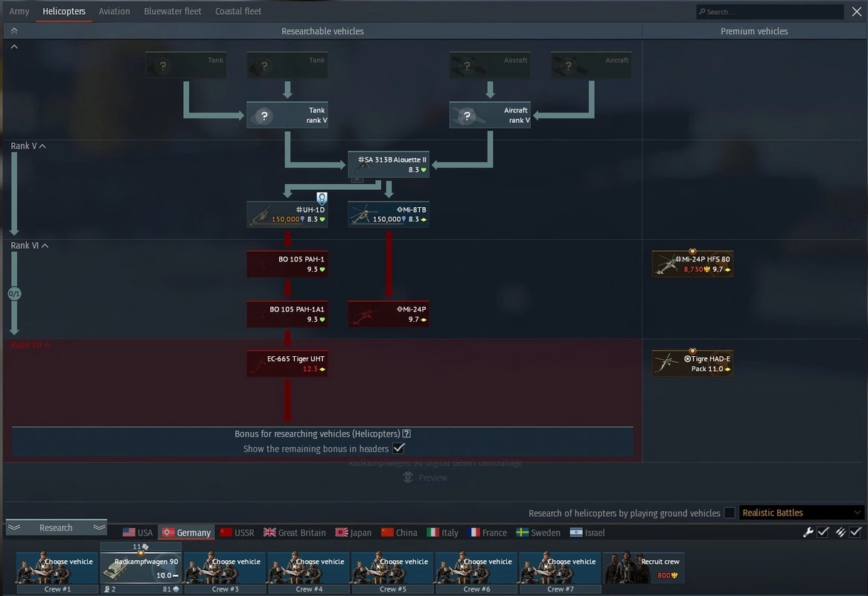Enable helicopter research by ground vehicles

click(730, 513)
